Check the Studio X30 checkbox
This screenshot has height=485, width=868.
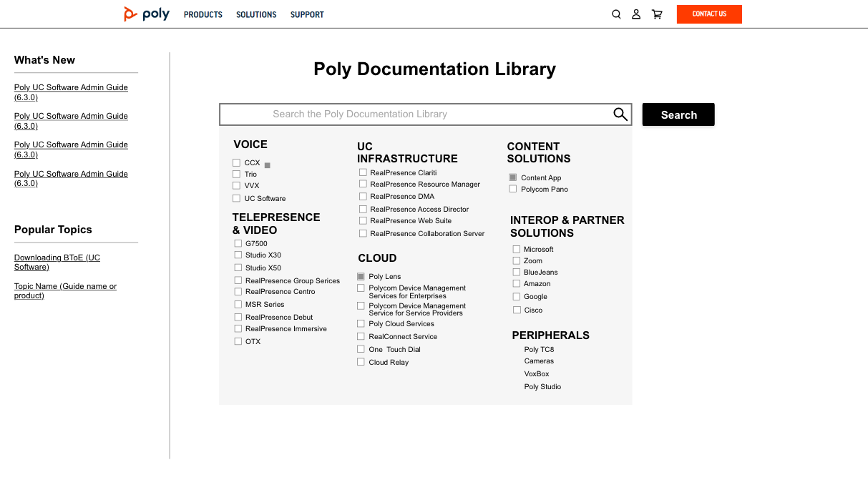tap(238, 255)
